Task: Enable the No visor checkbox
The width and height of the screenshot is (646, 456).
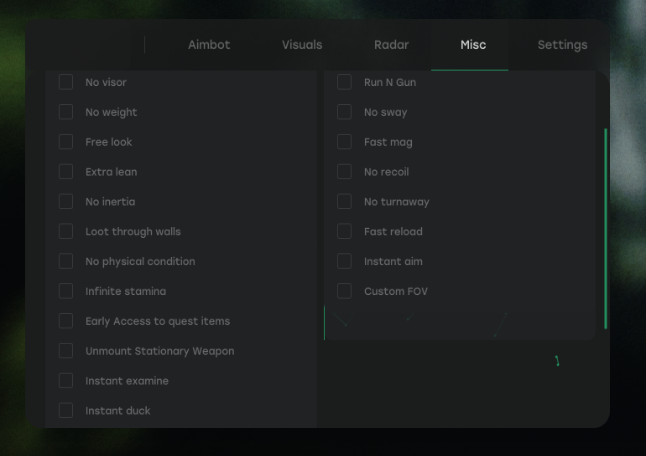Action: pyautogui.click(x=66, y=82)
